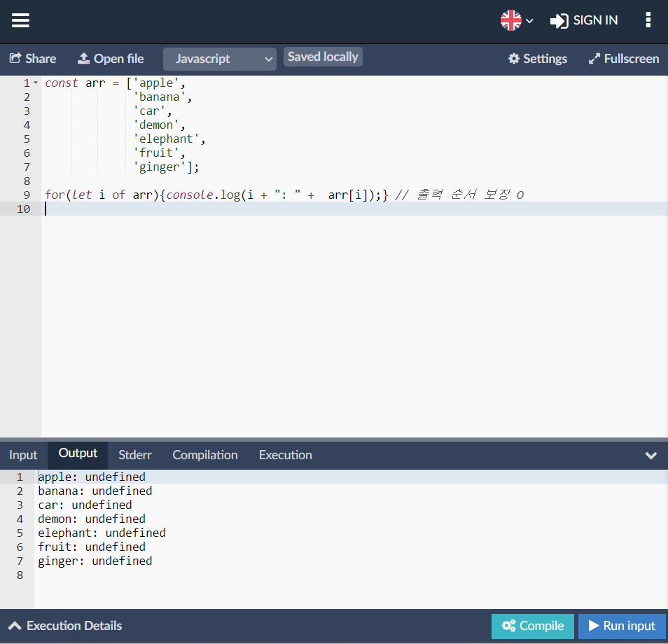Click output line 'elephant: undefined'

(x=102, y=533)
